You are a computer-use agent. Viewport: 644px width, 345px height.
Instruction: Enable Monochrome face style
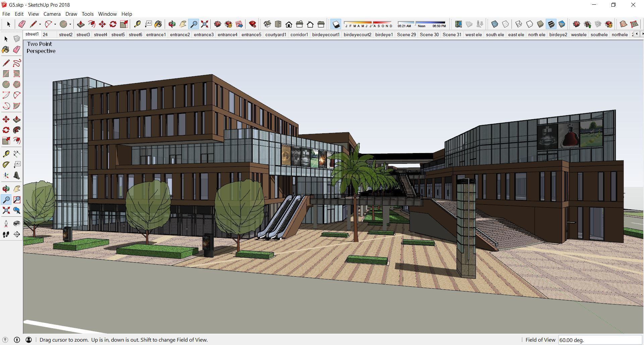pos(561,24)
